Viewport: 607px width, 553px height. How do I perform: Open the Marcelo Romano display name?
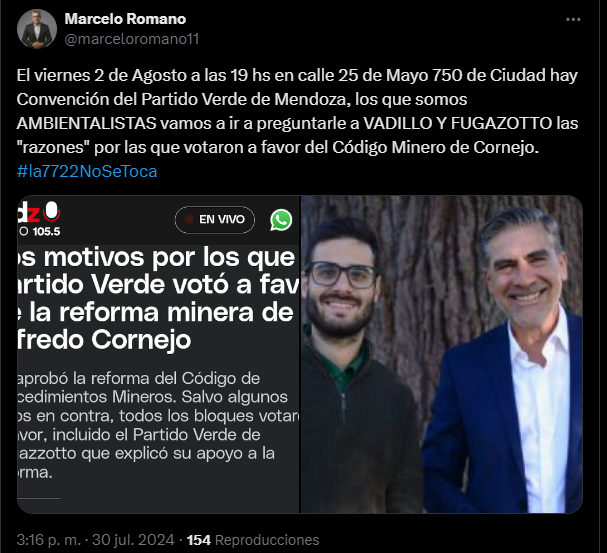click(x=125, y=19)
